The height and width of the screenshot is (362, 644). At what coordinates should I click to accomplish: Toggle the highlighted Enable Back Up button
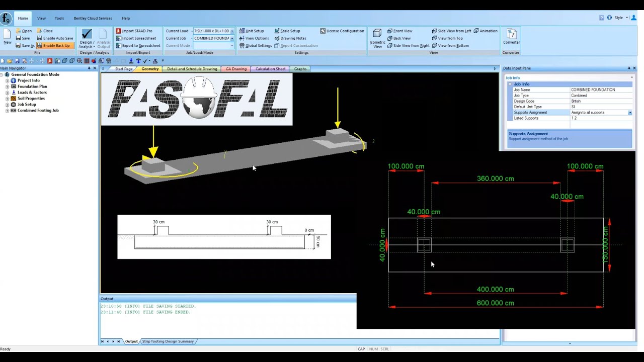(55, 45)
